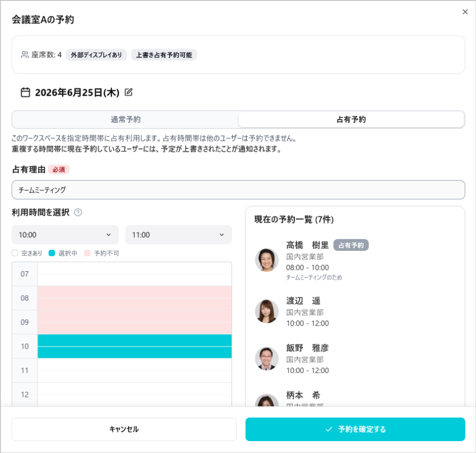Screen dimensions: 476x453
Task: Click the edit date pencil icon
Action: [128, 92]
